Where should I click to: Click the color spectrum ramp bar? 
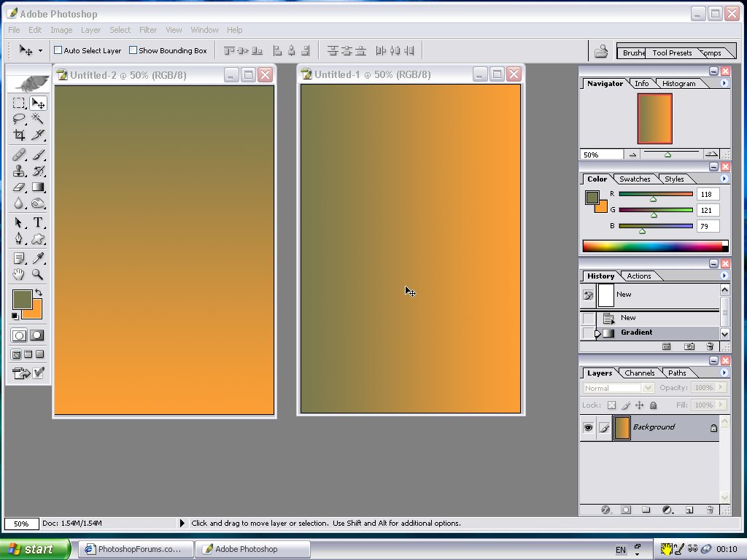point(654,246)
